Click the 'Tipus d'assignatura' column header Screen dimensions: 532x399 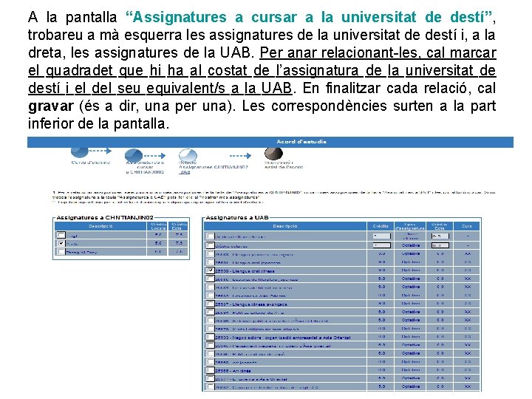click(x=411, y=226)
